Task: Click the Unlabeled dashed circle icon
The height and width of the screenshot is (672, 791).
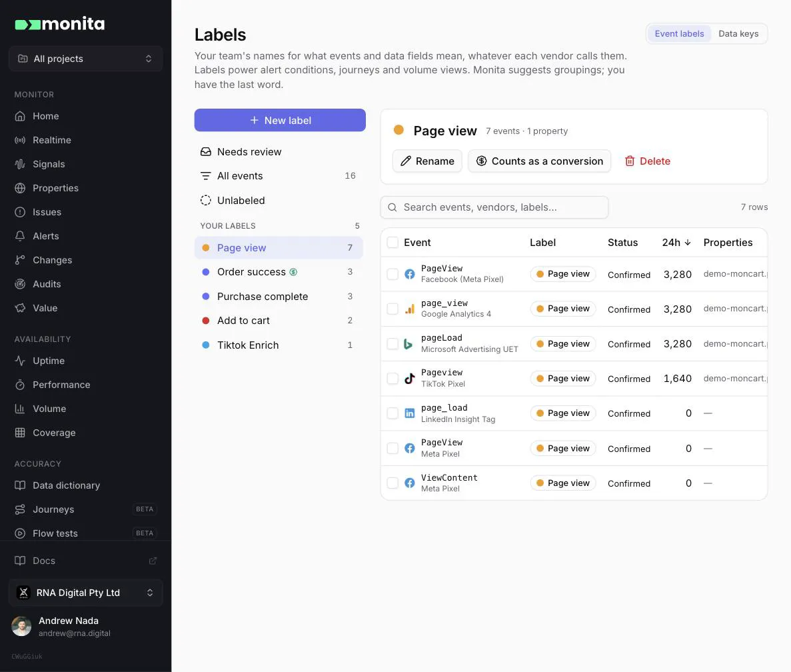Action: point(206,200)
